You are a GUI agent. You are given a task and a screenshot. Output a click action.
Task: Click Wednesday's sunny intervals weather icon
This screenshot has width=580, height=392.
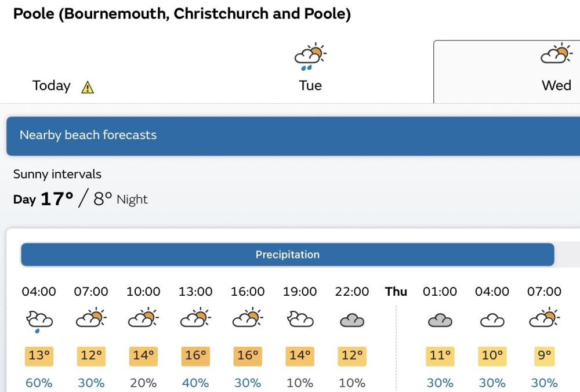click(556, 54)
